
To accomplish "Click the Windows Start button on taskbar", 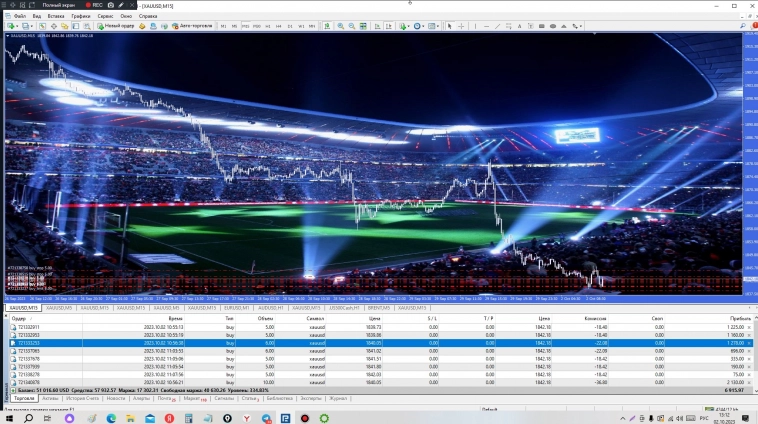I will click(x=9, y=417).
